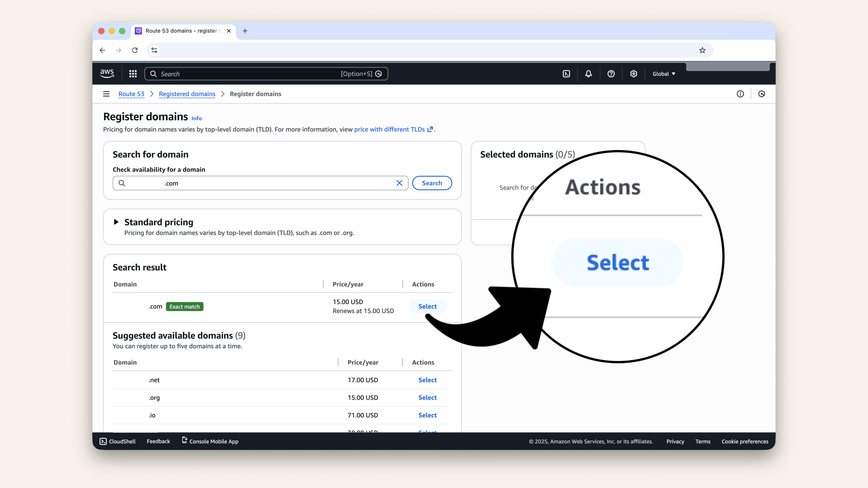Open the settings gear in AWS header

pos(633,74)
